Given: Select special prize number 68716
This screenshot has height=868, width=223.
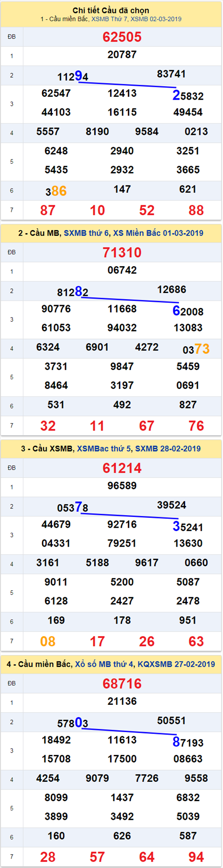Looking at the screenshot, I should coord(122,684).
